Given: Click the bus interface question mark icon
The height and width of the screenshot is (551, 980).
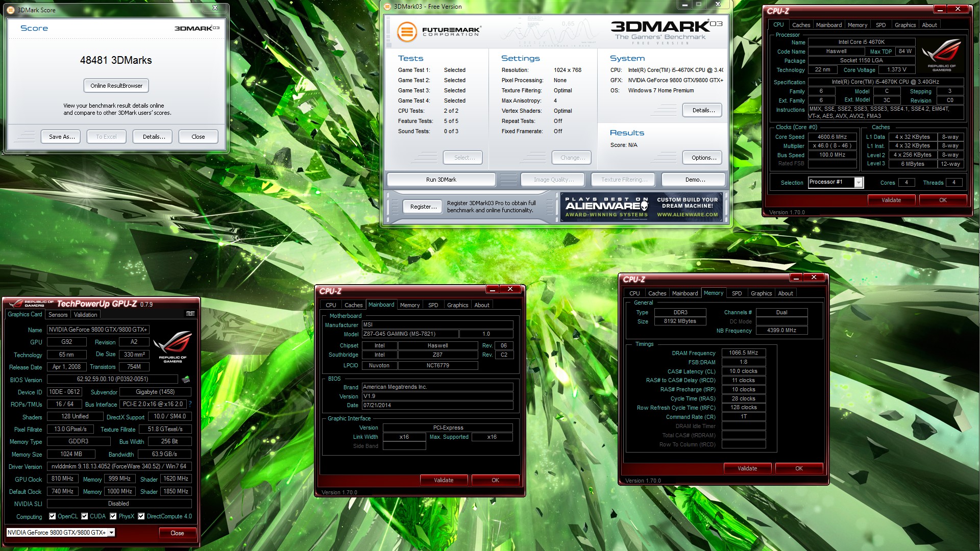Looking at the screenshot, I should (190, 404).
